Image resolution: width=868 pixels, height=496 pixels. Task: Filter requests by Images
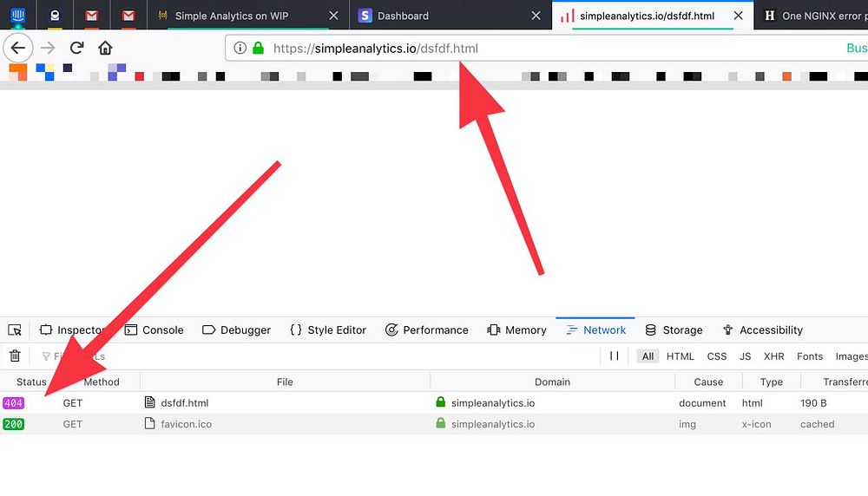pos(852,356)
